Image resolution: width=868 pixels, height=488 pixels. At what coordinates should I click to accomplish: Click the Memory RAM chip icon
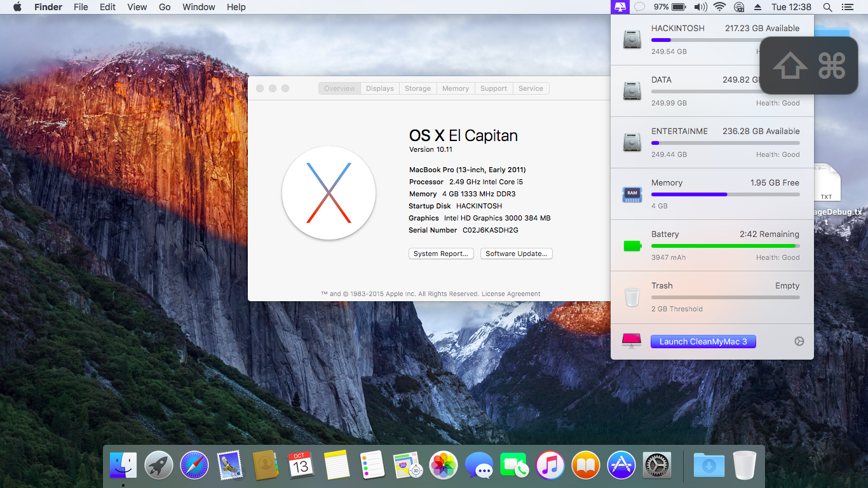[632, 194]
